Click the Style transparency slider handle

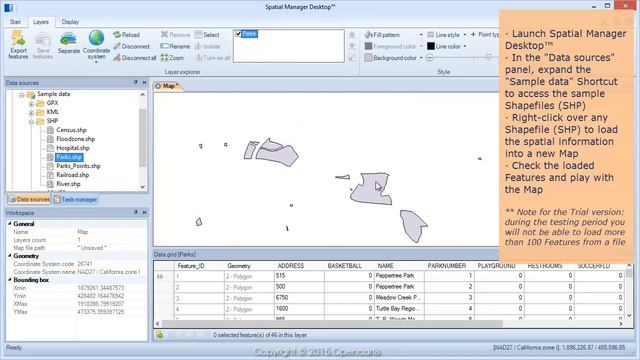pos(488,58)
